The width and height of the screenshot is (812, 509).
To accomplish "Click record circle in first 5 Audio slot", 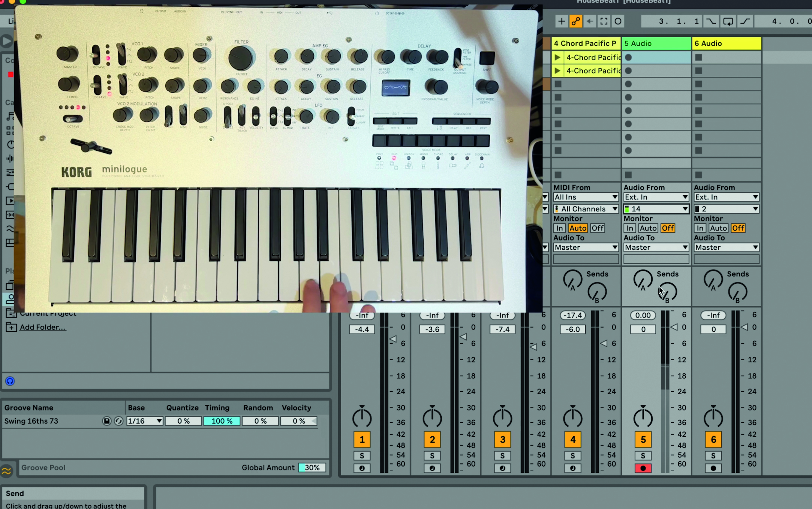I will pos(629,57).
